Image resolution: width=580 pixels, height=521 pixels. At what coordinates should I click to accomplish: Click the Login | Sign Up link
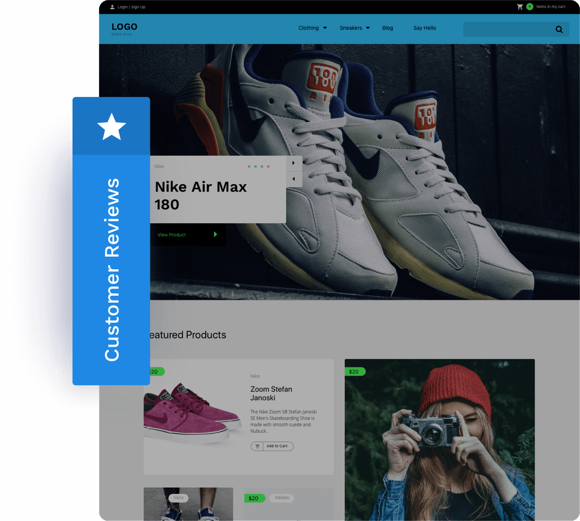[131, 7]
